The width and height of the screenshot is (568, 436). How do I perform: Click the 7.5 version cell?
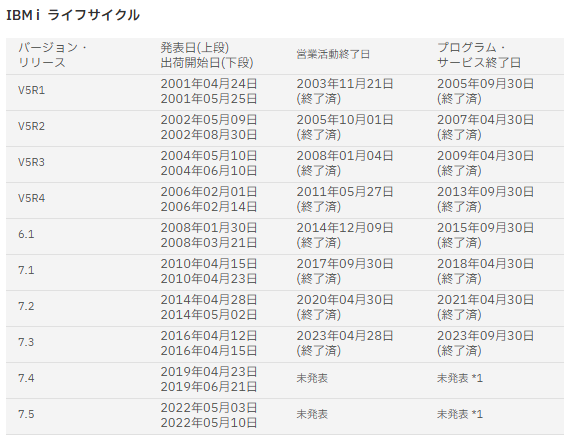(x=26, y=414)
